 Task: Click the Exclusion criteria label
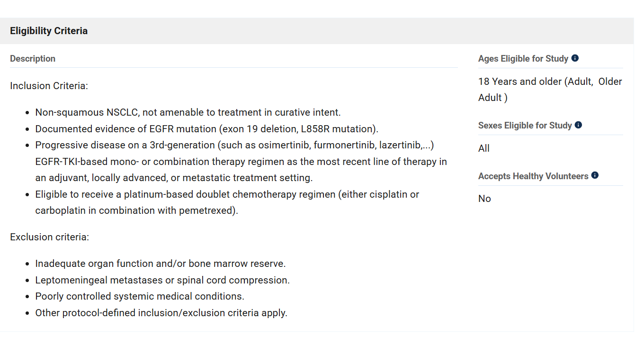(x=49, y=237)
